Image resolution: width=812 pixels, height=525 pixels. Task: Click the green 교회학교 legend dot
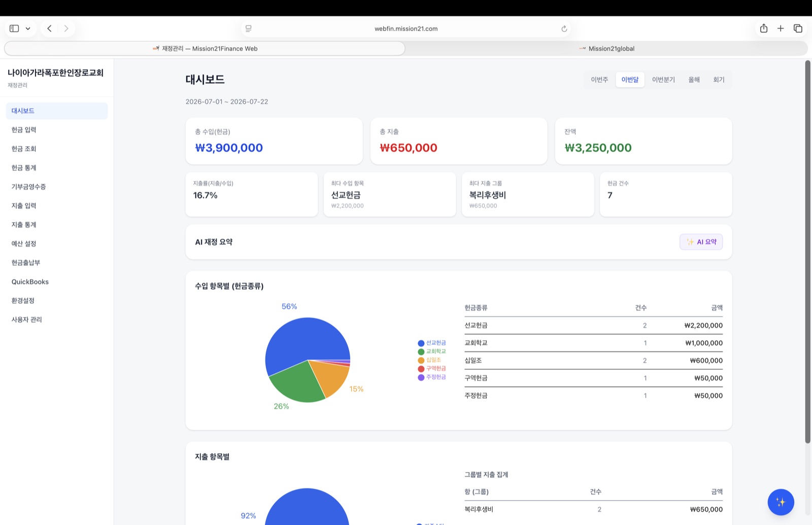click(421, 352)
